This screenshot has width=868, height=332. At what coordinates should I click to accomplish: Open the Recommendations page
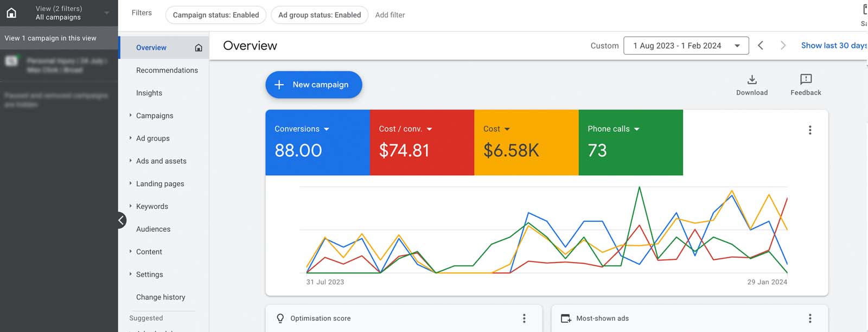pyautogui.click(x=167, y=71)
